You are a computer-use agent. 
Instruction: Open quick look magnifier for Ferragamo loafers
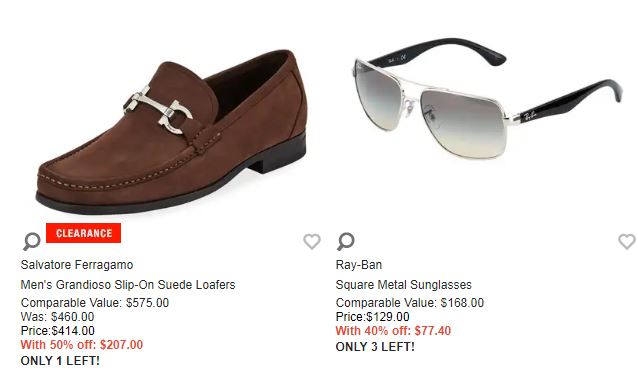(x=31, y=241)
